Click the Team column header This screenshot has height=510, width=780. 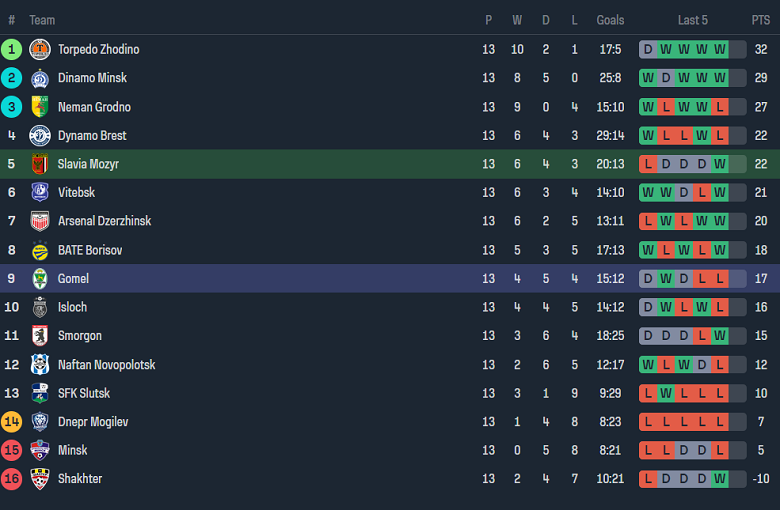[42, 20]
